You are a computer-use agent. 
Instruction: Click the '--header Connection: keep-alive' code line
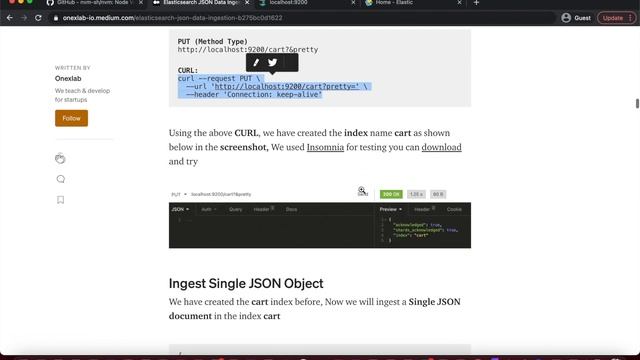[254, 95]
